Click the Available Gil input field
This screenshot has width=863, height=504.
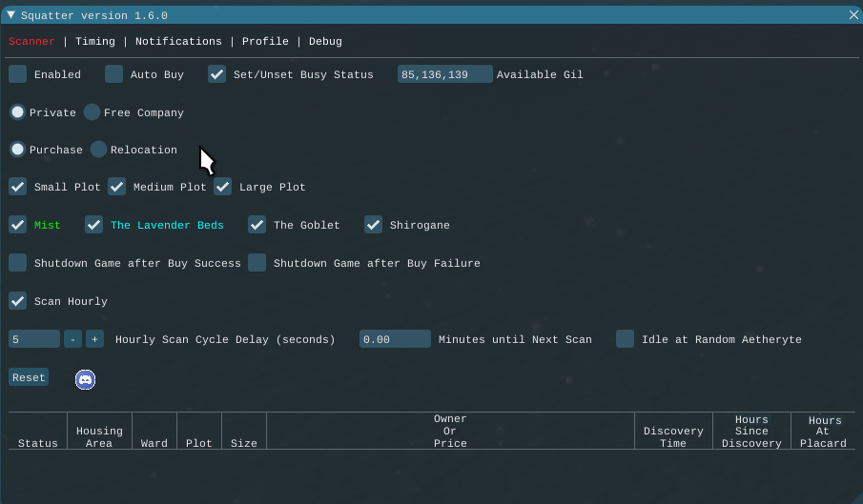click(x=444, y=74)
